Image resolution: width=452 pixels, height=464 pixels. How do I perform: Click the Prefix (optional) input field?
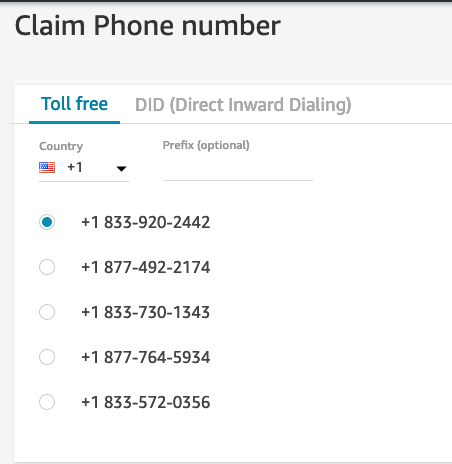[238, 169]
